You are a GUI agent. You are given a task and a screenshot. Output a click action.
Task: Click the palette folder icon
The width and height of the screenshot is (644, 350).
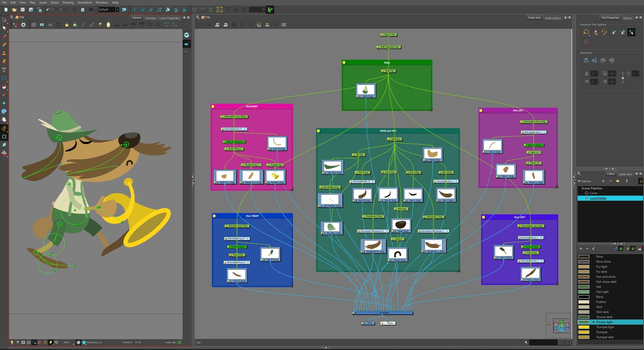pos(618,181)
